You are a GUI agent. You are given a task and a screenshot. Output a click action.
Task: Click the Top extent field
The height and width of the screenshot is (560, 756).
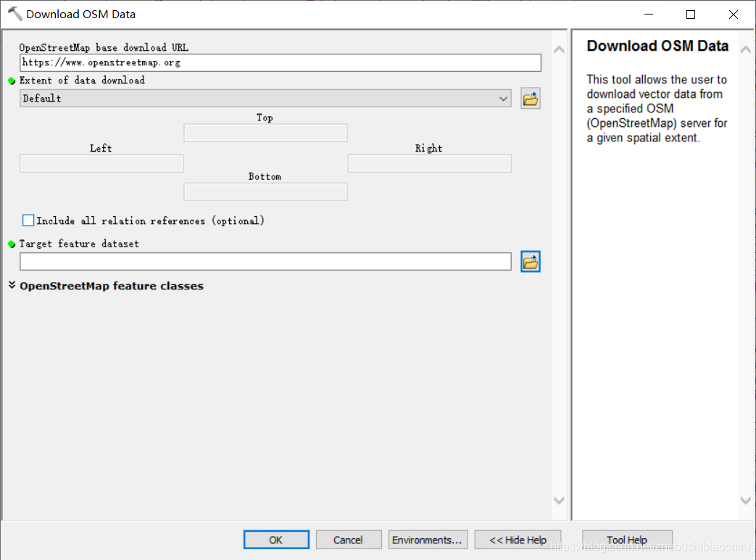click(x=266, y=133)
